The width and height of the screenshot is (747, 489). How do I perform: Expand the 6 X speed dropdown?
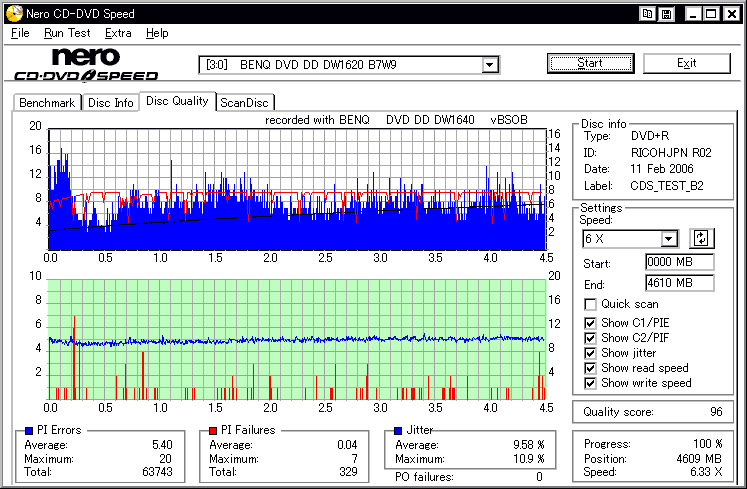coord(669,238)
